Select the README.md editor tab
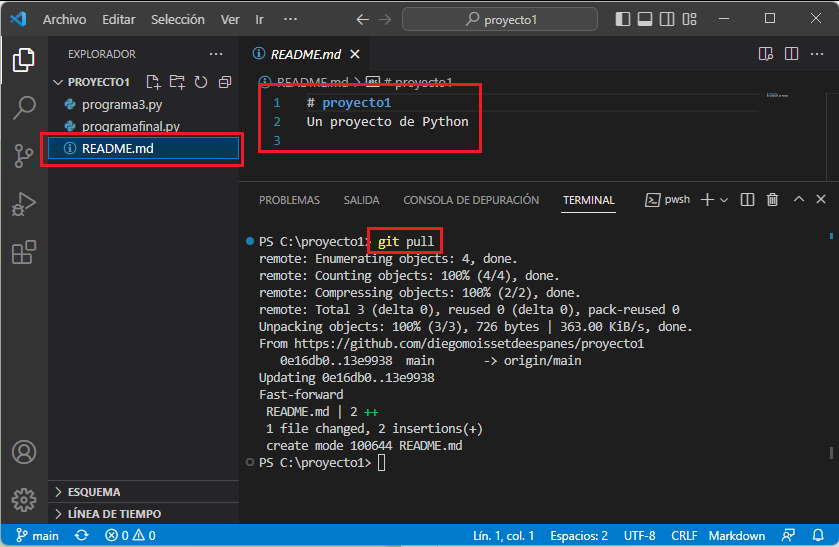Image resolution: width=839 pixels, height=547 pixels. tap(305, 54)
